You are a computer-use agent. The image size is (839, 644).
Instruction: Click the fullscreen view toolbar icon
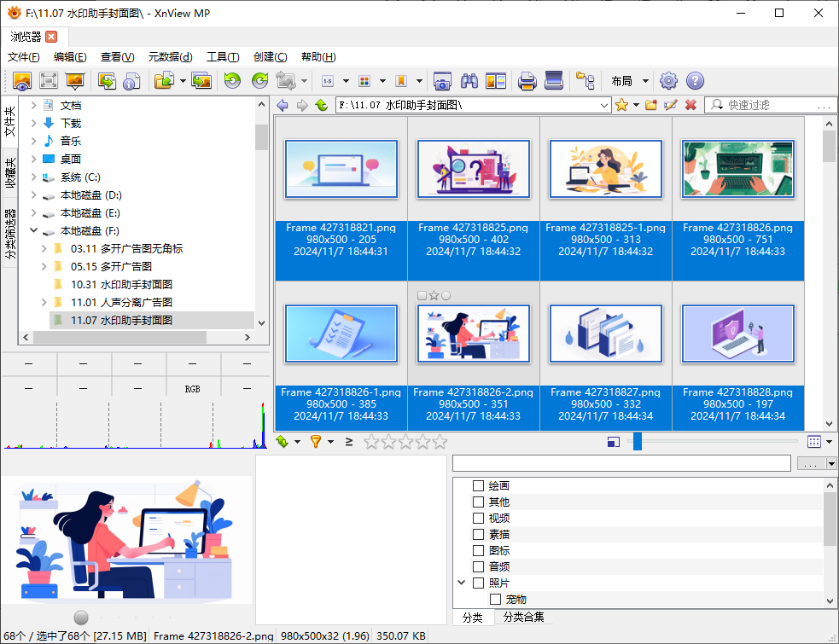click(49, 81)
